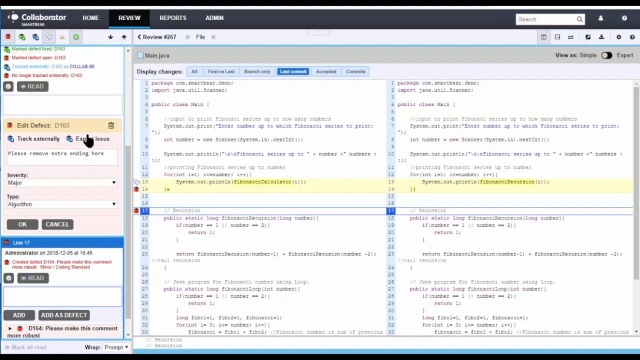
Task: Open the user profile icon in header
Action: (x=601, y=18)
